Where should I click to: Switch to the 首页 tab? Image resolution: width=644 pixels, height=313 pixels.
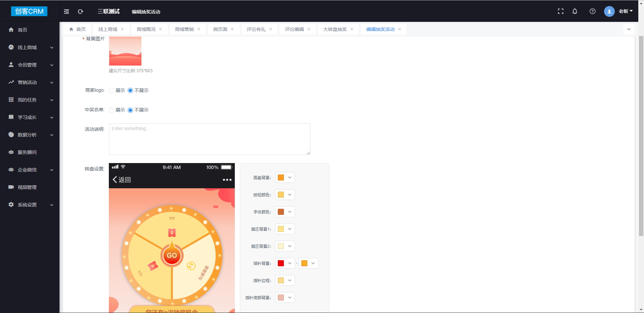click(78, 29)
